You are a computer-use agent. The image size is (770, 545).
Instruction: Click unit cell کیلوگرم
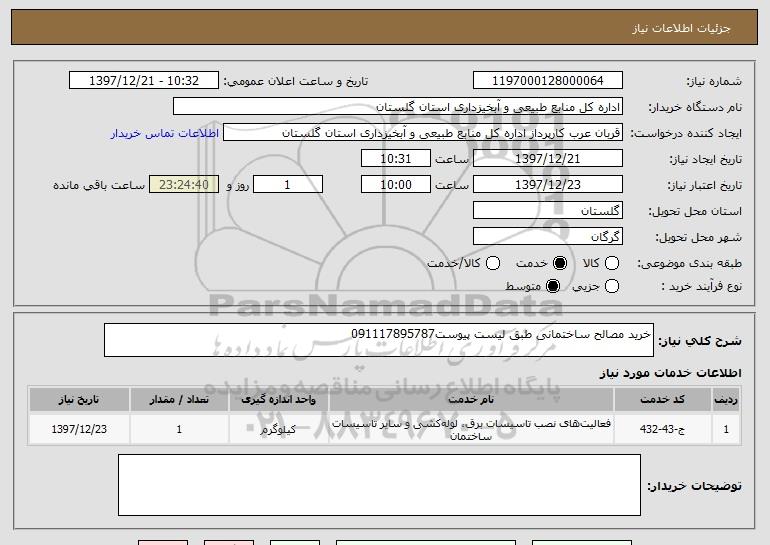click(278, 429)
